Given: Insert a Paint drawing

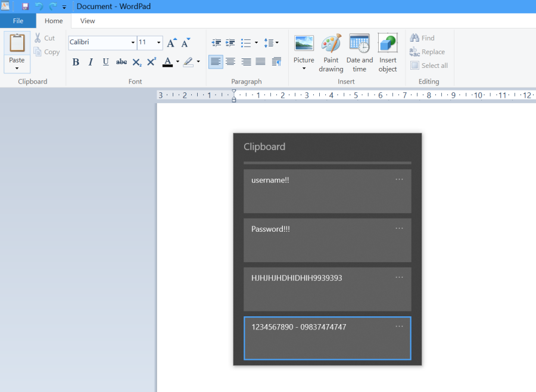Looking at the screenshot, I should tap(331, 44).
